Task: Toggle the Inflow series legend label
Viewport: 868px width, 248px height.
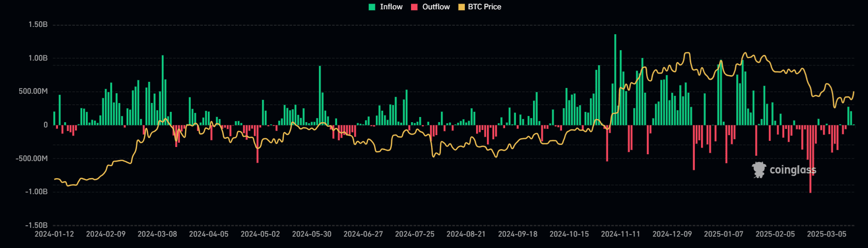Action: [391, 7]
